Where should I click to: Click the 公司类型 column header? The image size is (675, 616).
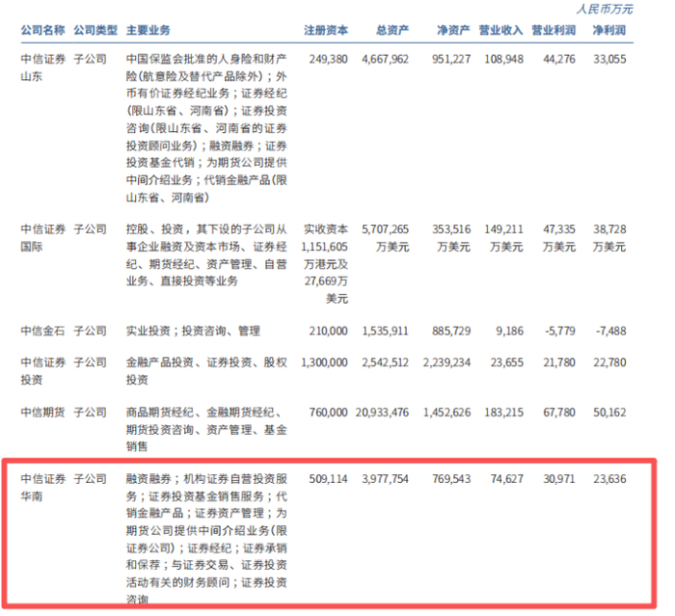(95, 30)
